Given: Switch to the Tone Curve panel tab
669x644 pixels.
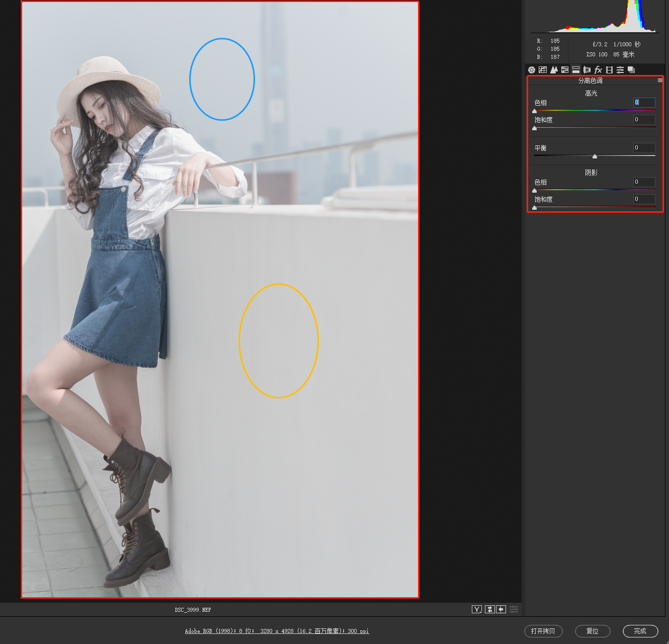Looking at the screenshot, I should pyautogui.click(x=543, y=70).
